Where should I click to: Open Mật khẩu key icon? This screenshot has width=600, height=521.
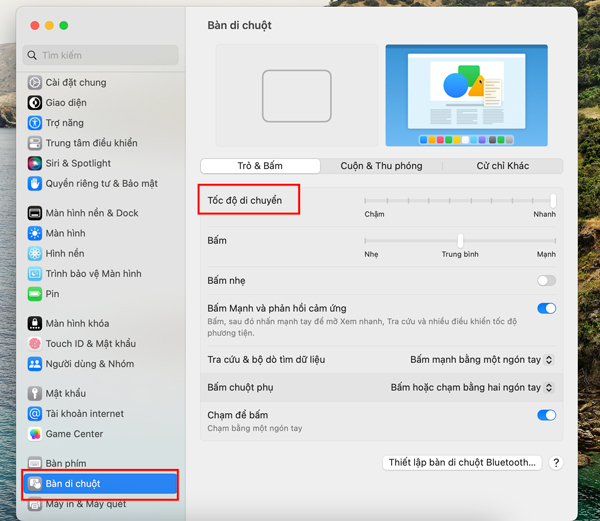34,393
